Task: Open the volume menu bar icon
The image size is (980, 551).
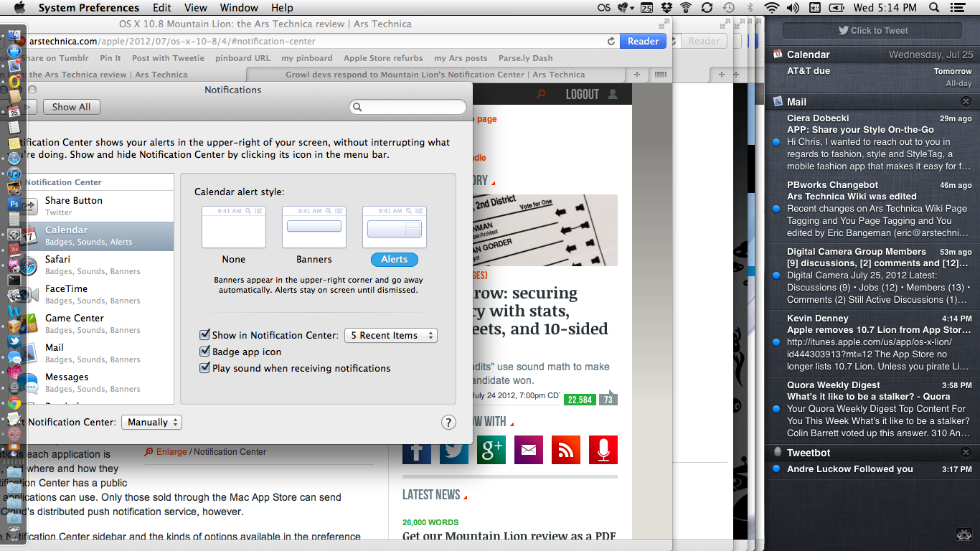Action: [x=793, y=8]
